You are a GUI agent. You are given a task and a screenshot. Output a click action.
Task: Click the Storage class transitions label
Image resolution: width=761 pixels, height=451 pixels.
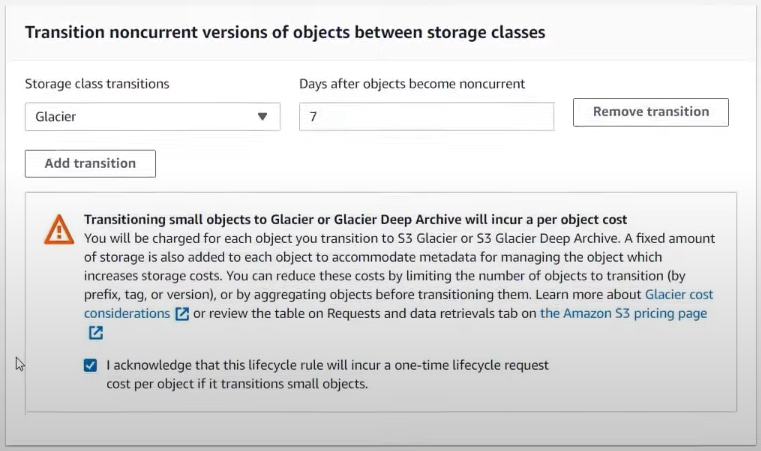click(x=97, y=84)
